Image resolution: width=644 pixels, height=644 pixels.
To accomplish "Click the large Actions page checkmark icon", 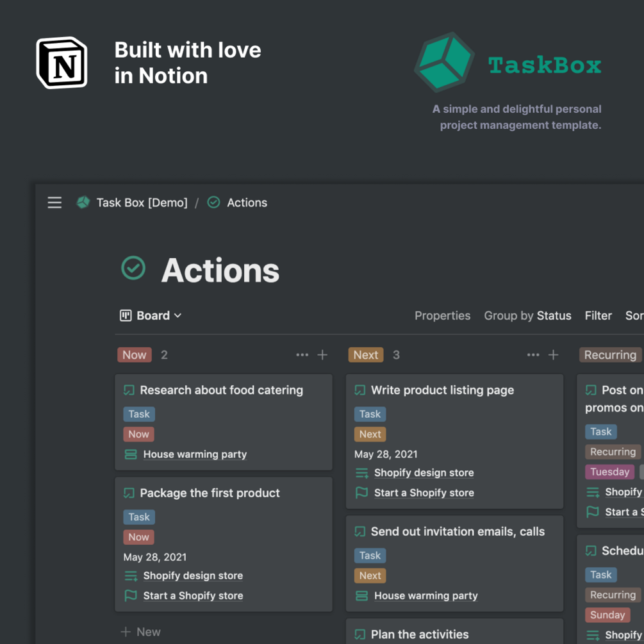I will [x=133, y=268].
